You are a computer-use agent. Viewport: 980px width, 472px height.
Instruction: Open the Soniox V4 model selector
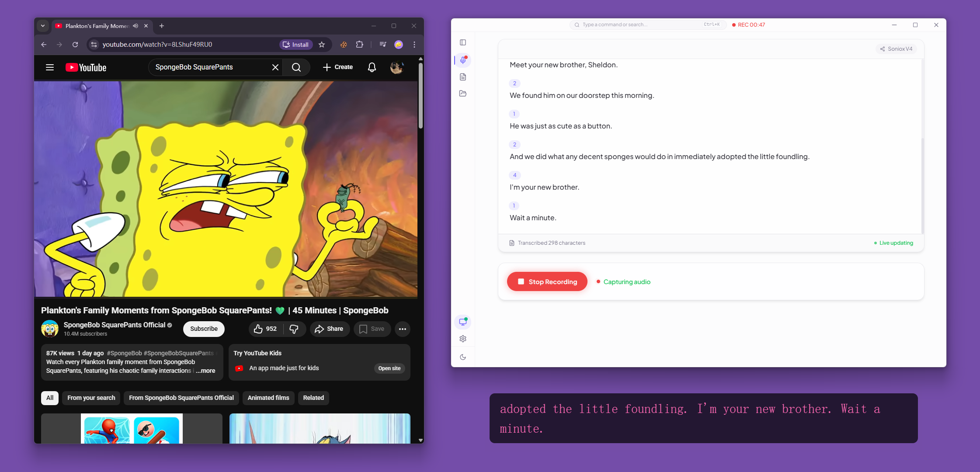pyautogui.click(x=896, y=49)
